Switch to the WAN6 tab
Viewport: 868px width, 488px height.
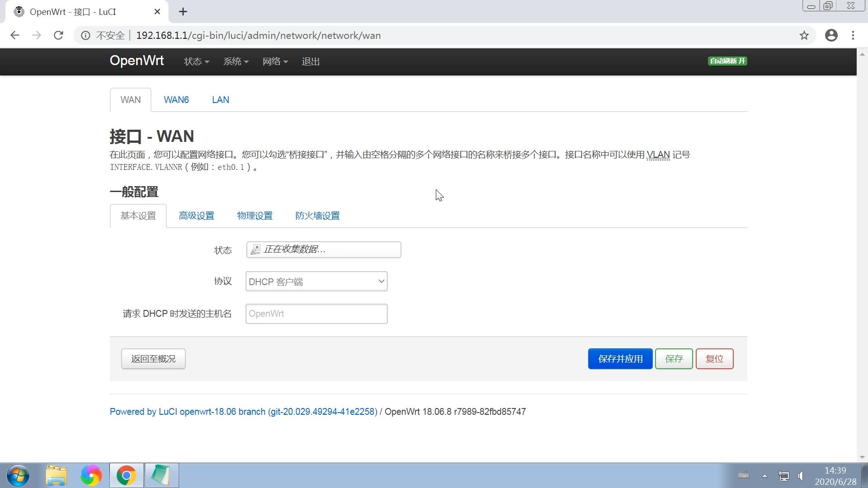coord(176,99)
